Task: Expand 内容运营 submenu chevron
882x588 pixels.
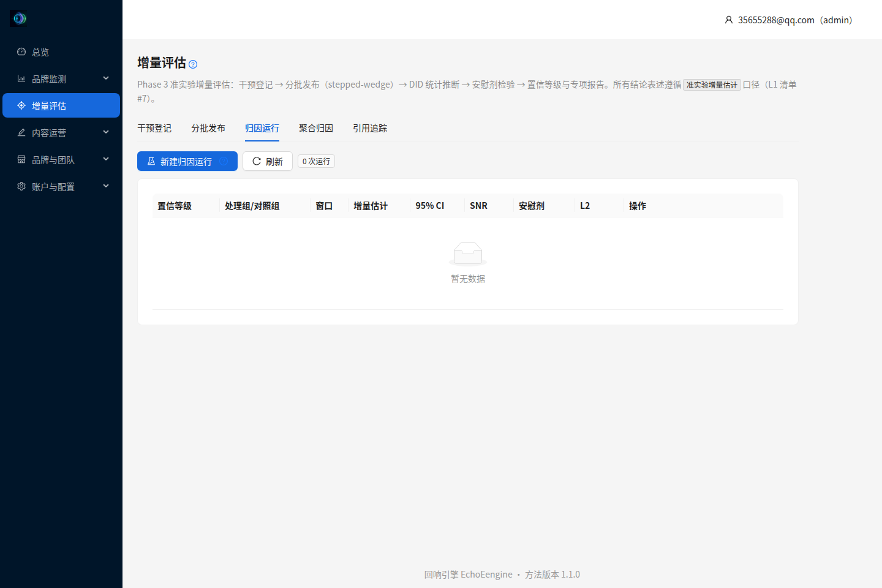Action: coord(106,132)
